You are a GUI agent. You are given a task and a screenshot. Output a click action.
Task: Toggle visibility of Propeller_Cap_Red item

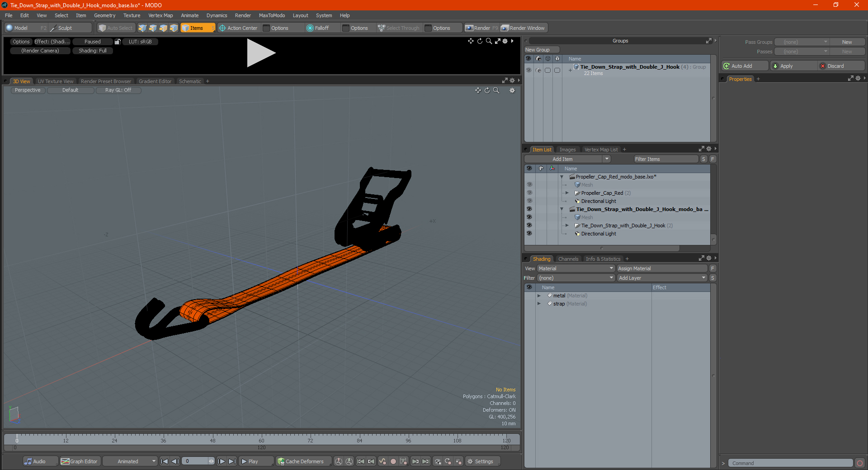(529, 193)
